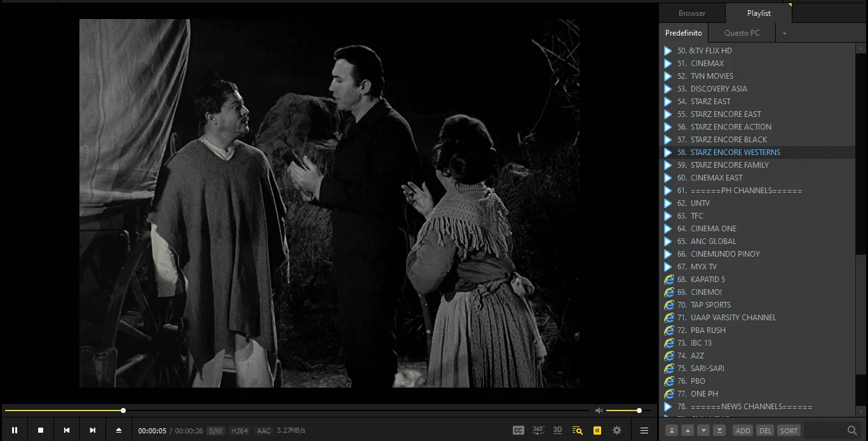Add a new playlist with plus tab
The image size is (868, 441).
click(784, 33)
